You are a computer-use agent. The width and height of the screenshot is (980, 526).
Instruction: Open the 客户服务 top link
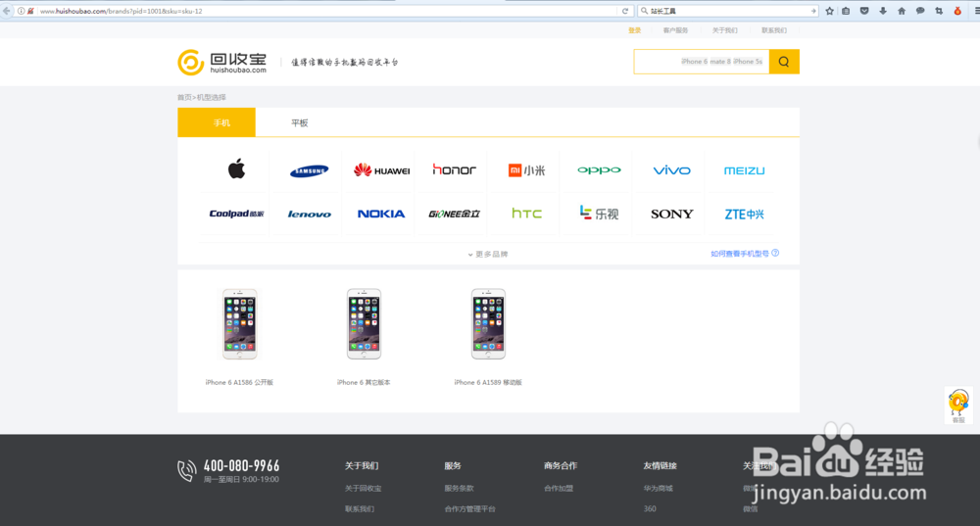675,30
